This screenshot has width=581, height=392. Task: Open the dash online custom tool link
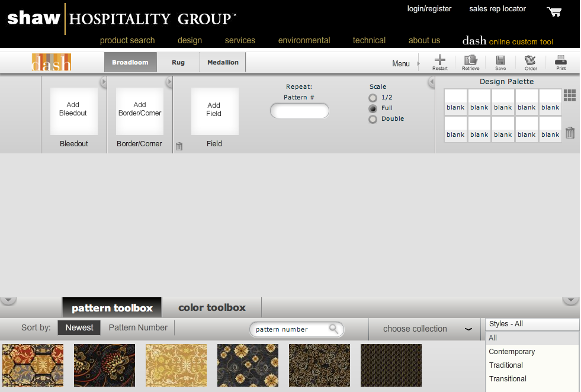[x=508, y=40]
